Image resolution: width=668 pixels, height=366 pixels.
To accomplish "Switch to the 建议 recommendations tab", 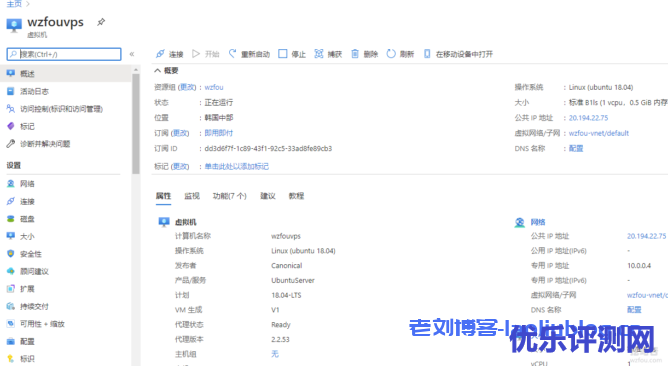I will pos(268,196).
